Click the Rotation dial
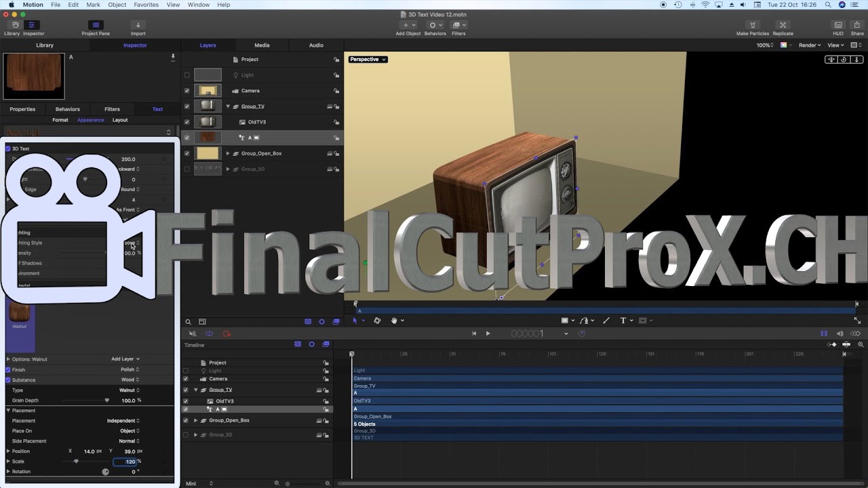 (105, 472)
